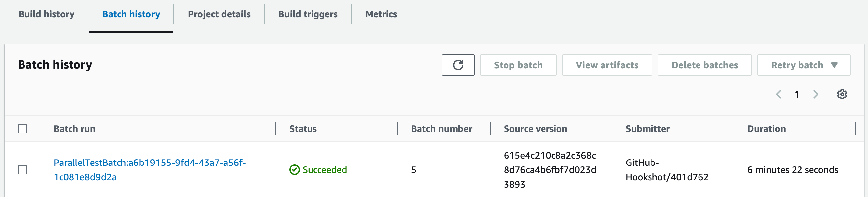Open table preferences gear icon
The height and width of the screenshot is (197, 868).
click(x=842, y=95)
